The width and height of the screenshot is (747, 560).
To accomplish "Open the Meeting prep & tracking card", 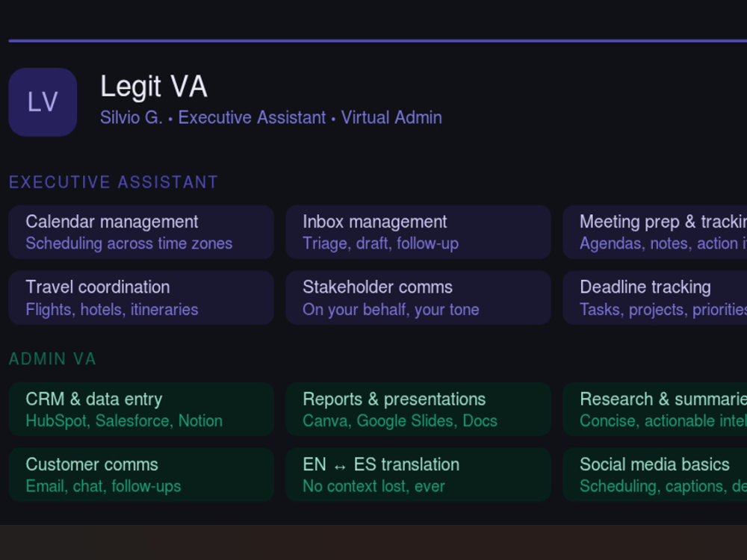I will pos(655,232).
